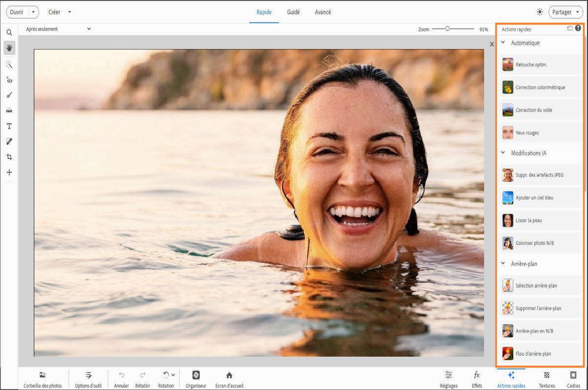
Task: Click the Ouvrir button
Action: point(17,12)
